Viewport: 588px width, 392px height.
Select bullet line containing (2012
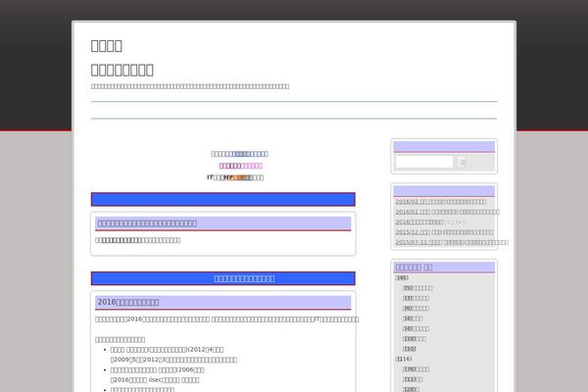click(x=167, y=349)
